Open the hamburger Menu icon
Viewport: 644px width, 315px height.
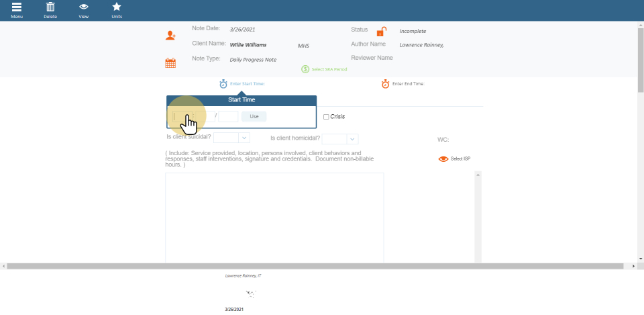click(17, 7)
